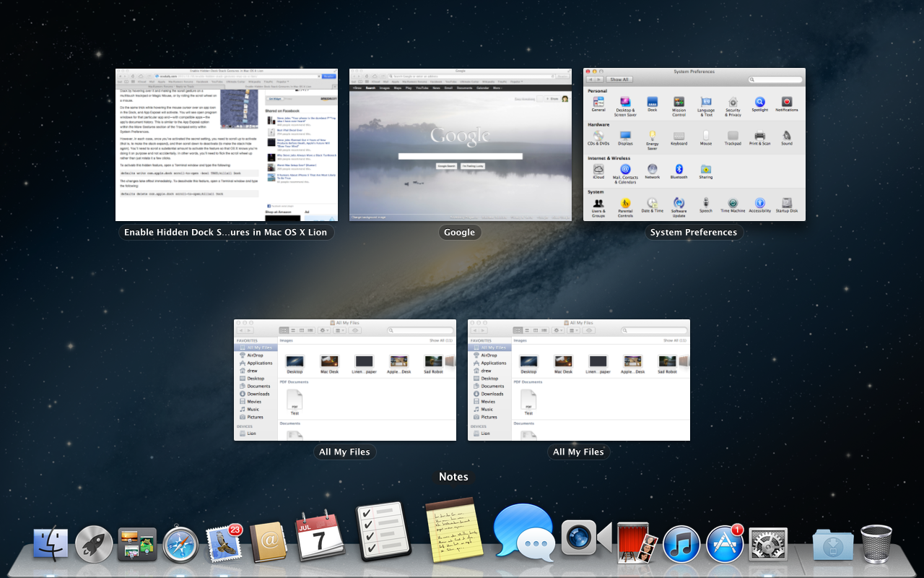Screen dimensions: 924x578
Task: Click Quick Look eye in right-hand Finder window
Action: click(x=589, y=330)
